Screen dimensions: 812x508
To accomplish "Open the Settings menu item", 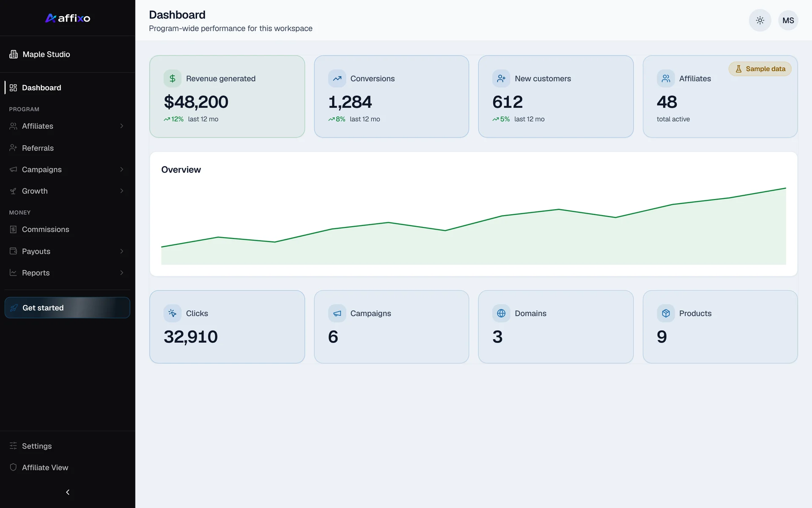I will [67, 446].
